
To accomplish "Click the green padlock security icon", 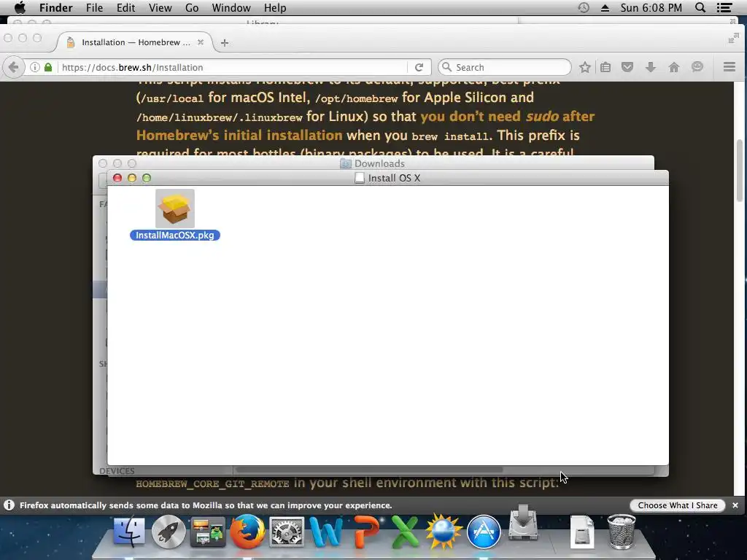I will click(x=48, y=67).
